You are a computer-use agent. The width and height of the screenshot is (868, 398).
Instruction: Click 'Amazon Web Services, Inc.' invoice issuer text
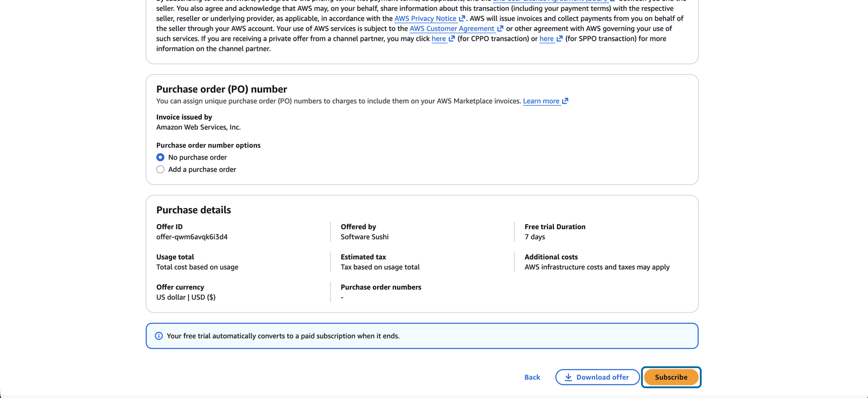199,127
